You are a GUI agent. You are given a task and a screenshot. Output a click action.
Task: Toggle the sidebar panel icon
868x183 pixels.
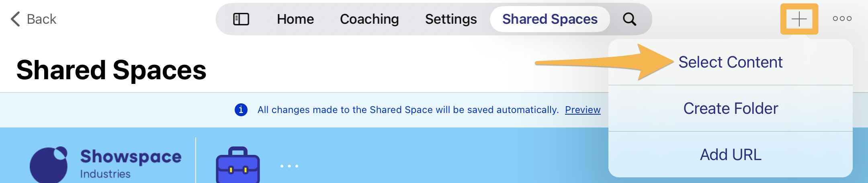coord(241,19)
